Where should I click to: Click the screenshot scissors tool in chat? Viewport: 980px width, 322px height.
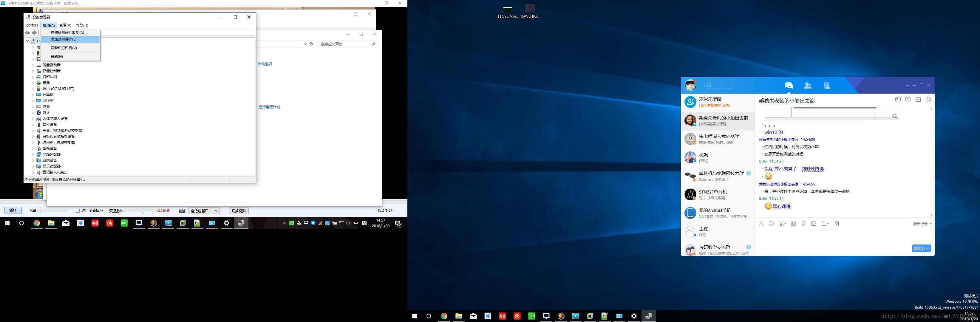pos(781,224)
